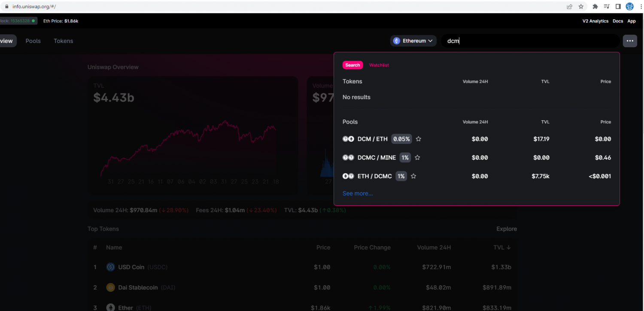
Task: Open the Docs link
Action: click(x=618, y=21)
